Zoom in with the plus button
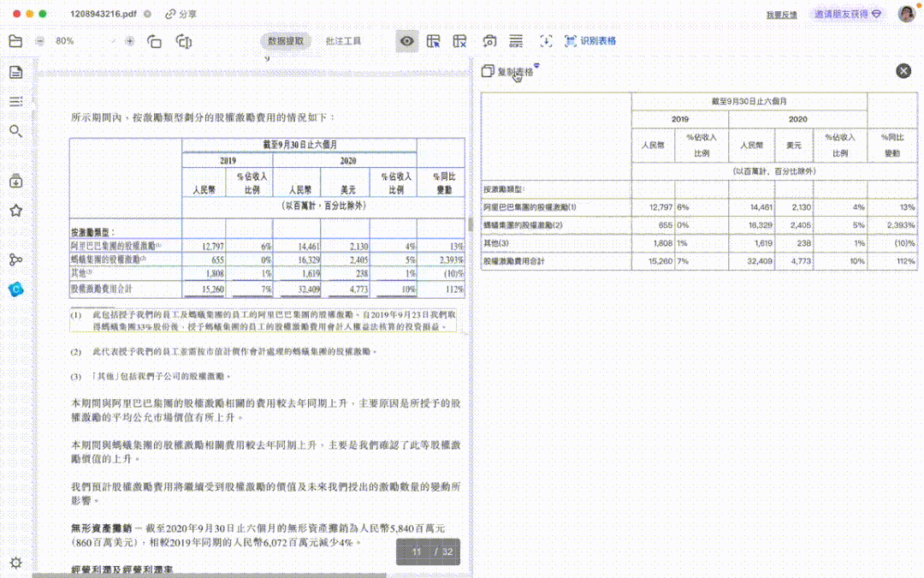 130,41
